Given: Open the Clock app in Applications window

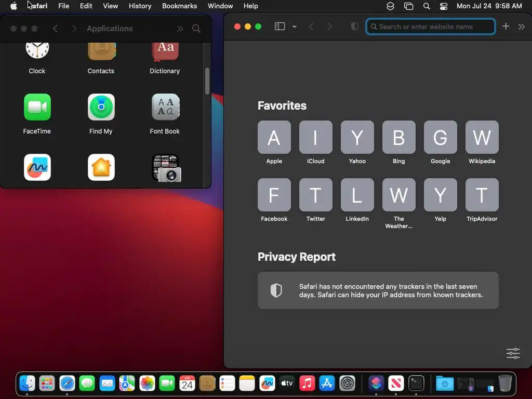Looking at the screenshot, I should pos(37,50).
